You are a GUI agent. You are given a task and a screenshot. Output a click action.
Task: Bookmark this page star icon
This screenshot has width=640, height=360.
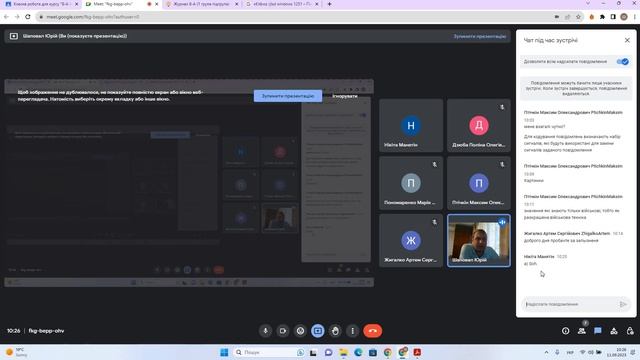click(x=578, y=17)
